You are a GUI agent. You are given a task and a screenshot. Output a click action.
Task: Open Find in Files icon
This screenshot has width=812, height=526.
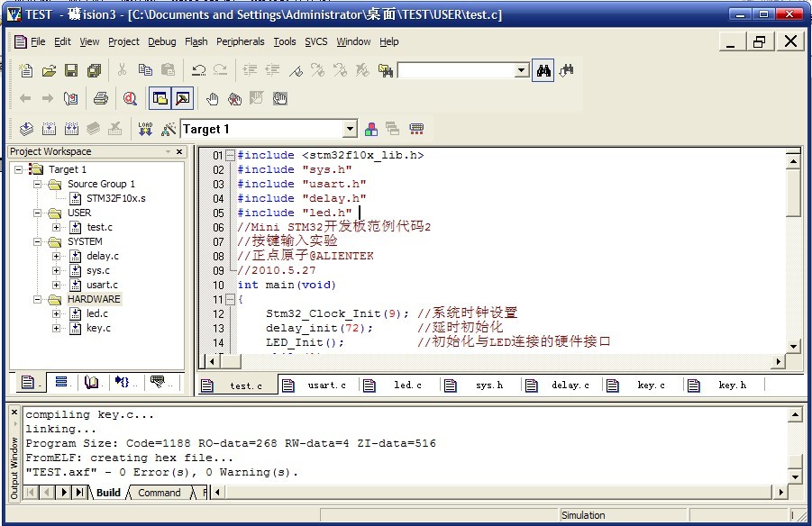[386, 70]
